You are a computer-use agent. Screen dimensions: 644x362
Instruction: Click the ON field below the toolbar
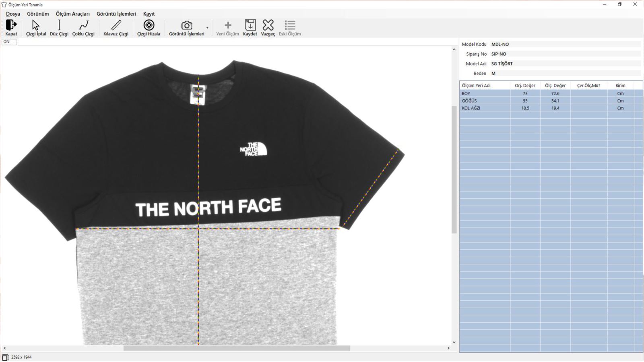tap(9, 42)
